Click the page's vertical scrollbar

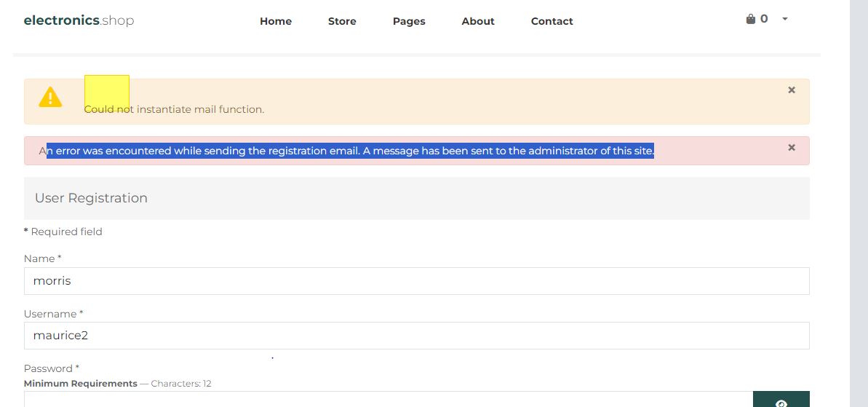coord(859,204)
